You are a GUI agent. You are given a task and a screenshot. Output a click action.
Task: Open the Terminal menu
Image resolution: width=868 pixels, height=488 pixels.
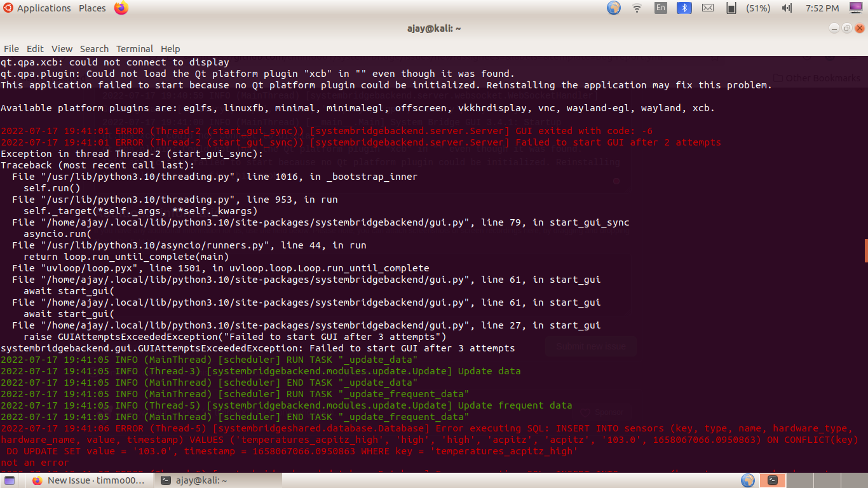click(x=134, y=49)
